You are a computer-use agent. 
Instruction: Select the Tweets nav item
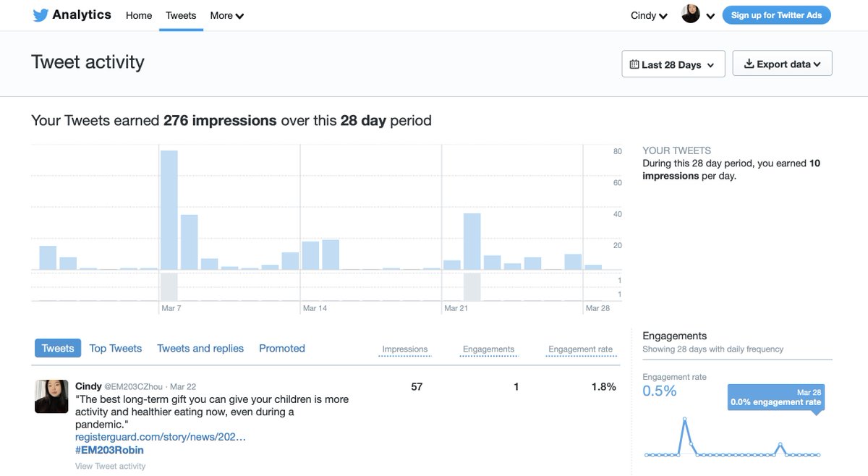[x=181, y=15]
